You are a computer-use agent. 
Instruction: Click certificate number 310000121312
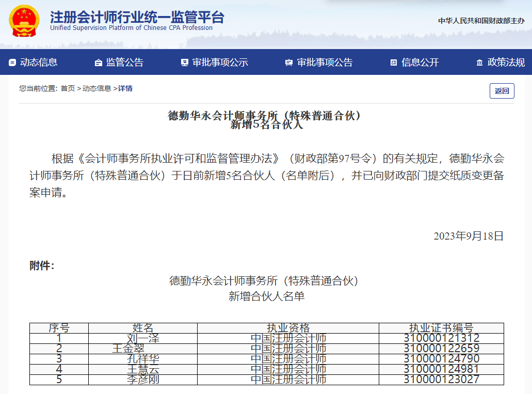click(x=441, y=338)
